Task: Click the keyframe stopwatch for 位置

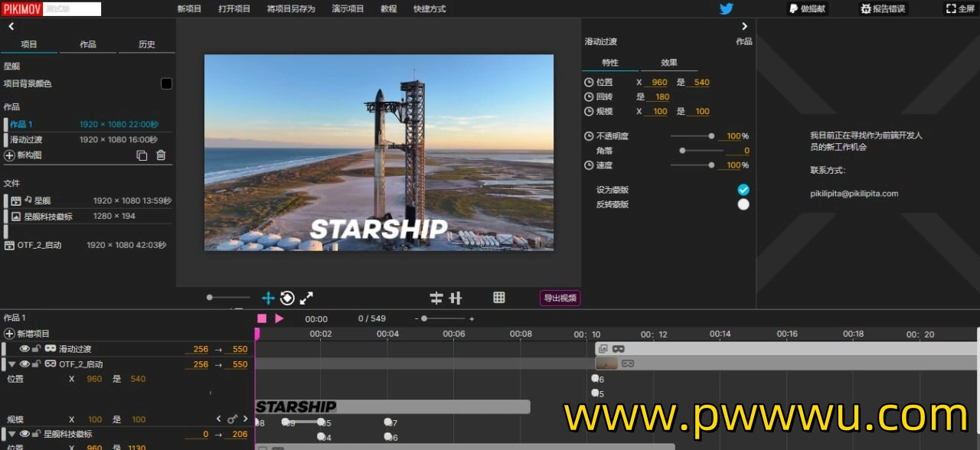Action: [589, 82]
